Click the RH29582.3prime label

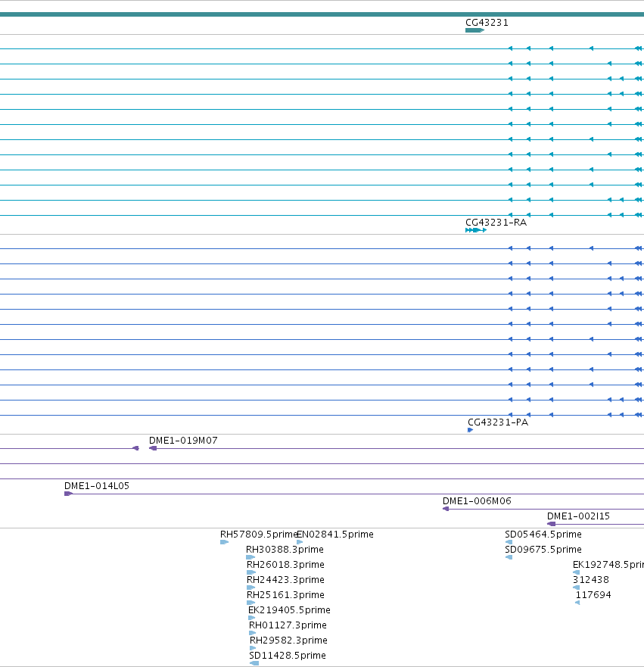pos(288,641)
